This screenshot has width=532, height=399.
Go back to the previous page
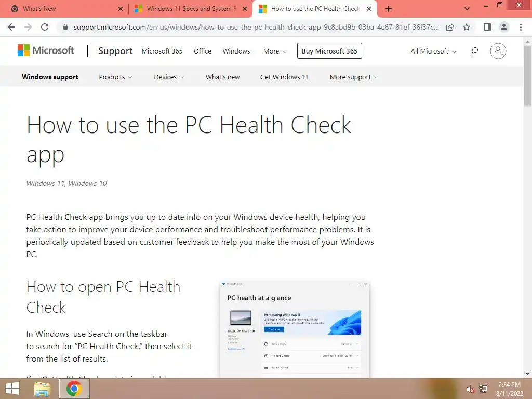click(x=11, y=27)
